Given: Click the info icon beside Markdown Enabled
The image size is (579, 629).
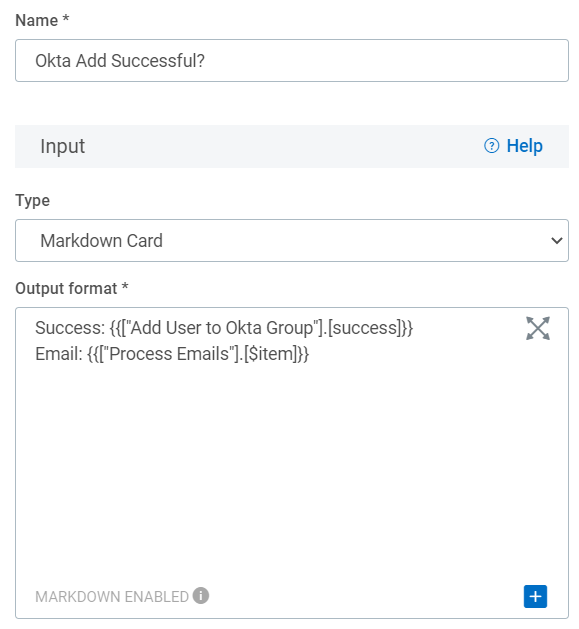Looking at the screenshot, I should point(200,595).
